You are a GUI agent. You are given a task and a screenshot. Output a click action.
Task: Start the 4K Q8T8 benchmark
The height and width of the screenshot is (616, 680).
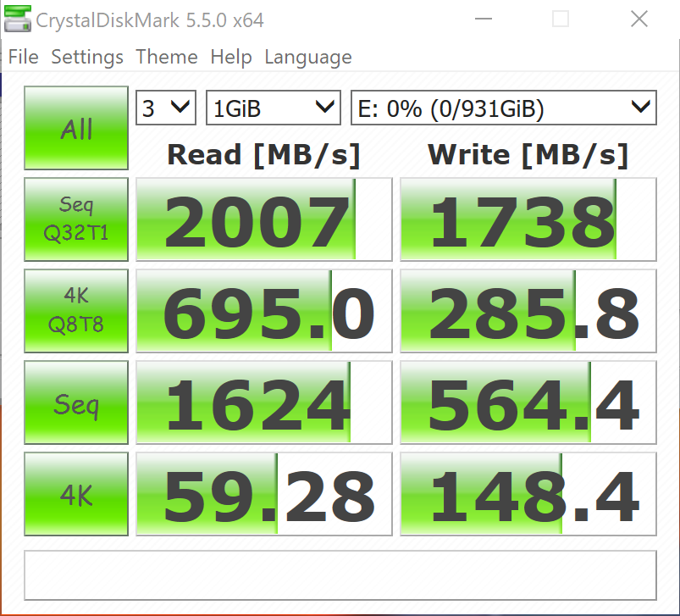[x=76, y=311]
